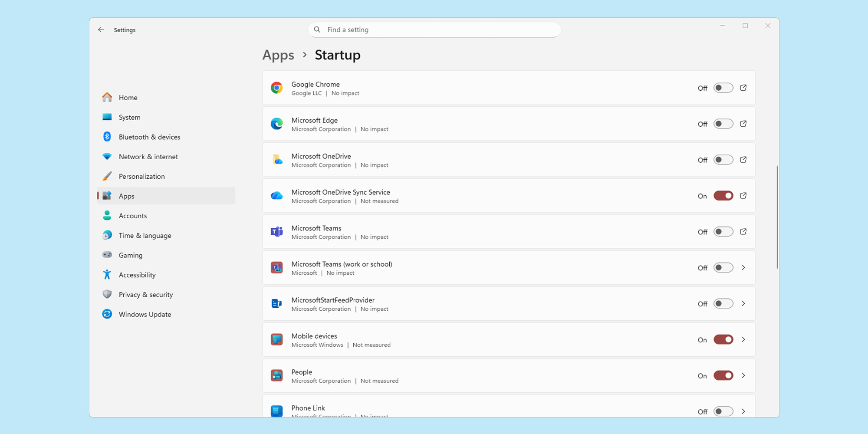Expand the People startup entry
The height and width of the screenshot is (434, 868).
743,375
